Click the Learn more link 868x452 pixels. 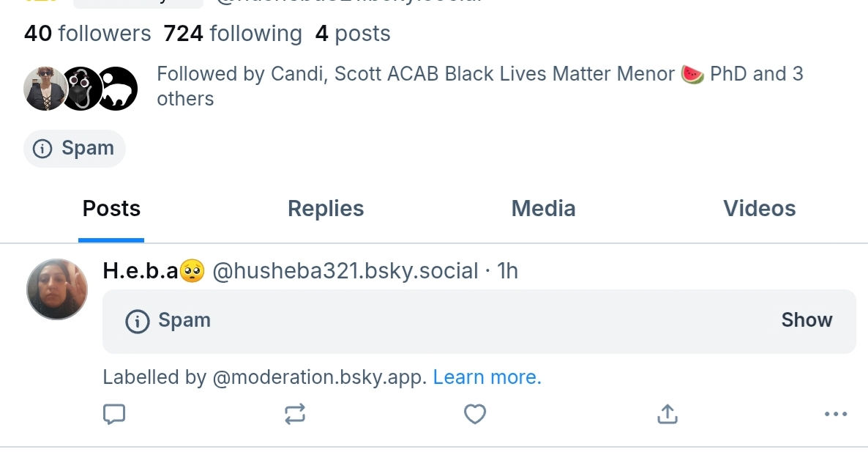(x=487, y=378)
